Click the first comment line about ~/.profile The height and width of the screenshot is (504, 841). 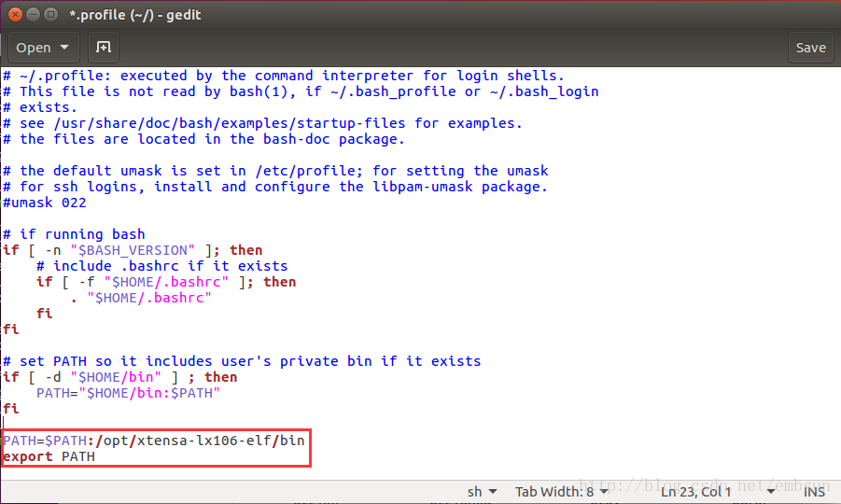pyautogui.click(x=284, y=76)
